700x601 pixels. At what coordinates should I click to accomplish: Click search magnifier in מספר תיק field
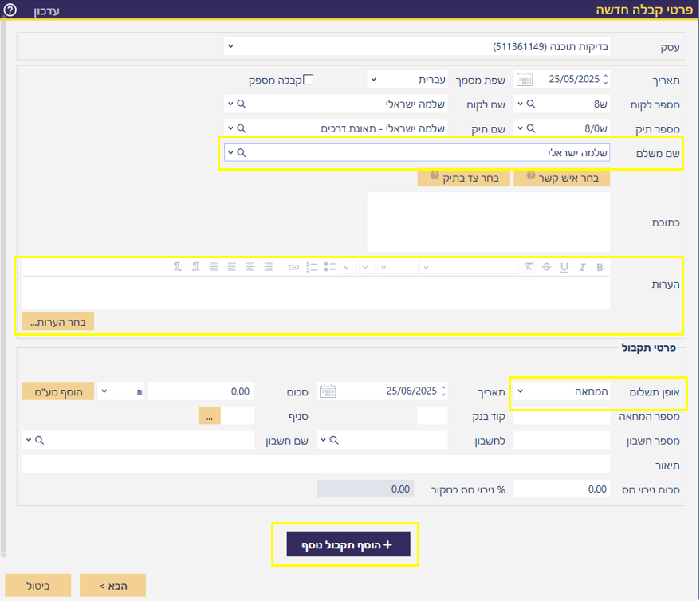click(531, 128)
